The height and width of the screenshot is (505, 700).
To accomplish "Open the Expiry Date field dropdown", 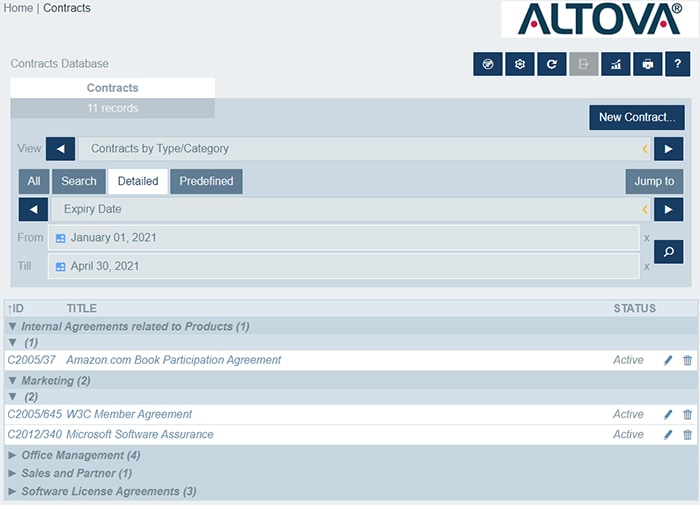I will pyautogui.click(x=350, y=209).
